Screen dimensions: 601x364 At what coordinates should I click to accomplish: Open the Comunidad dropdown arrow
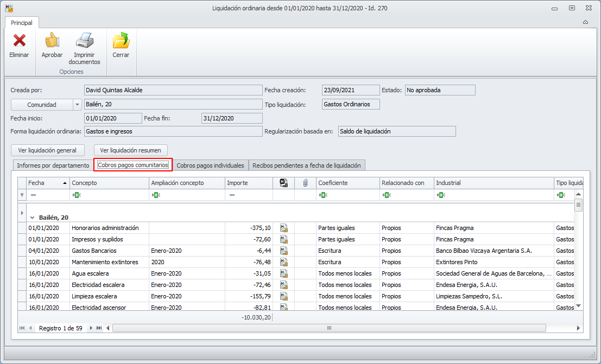pyautogui.click(x=77, y=105)
